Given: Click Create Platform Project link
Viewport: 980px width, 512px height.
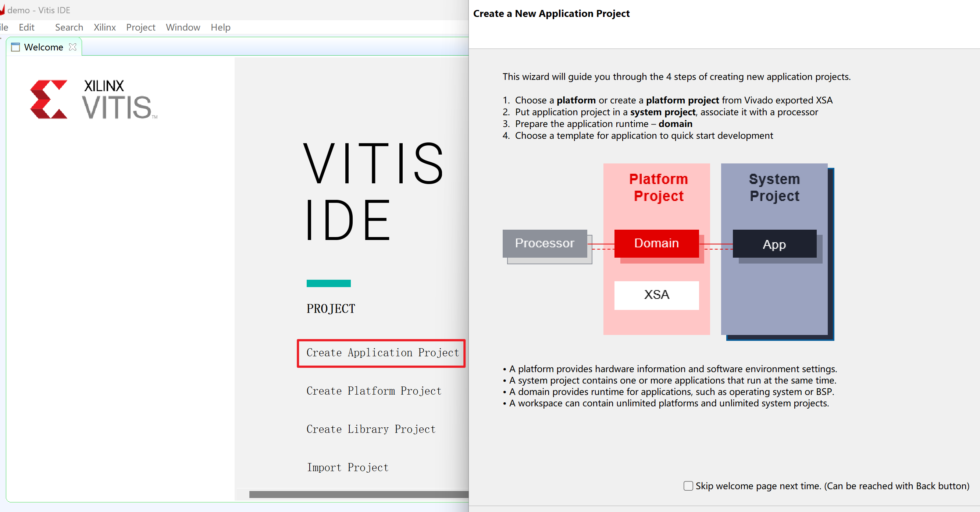Looking at the screenshot, I should coord(374,391).
